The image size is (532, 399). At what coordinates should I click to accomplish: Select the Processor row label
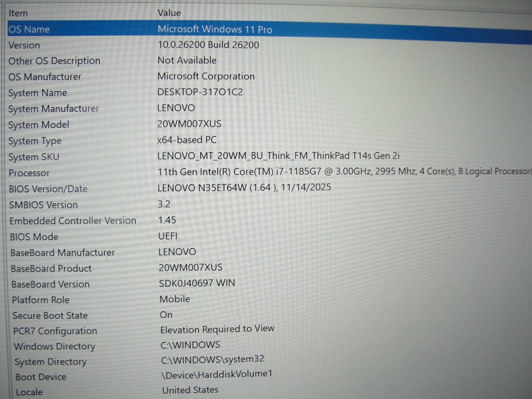[x=29, y=173]
